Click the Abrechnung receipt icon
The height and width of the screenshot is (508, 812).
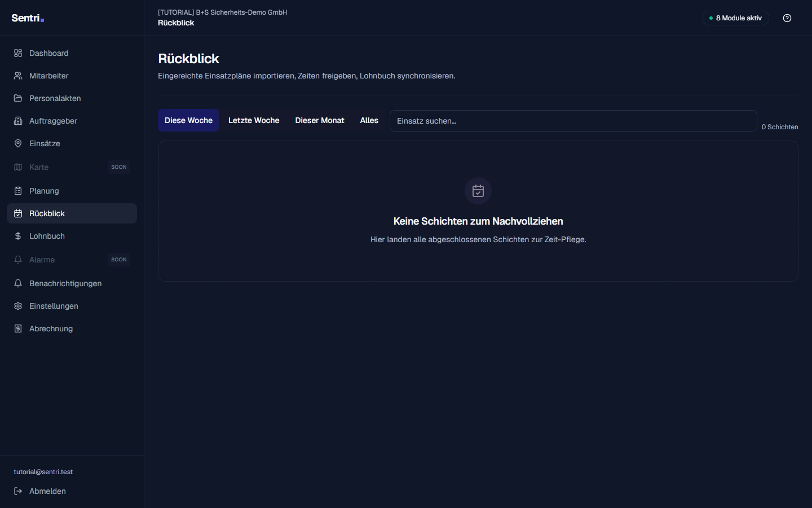(18, 329)
